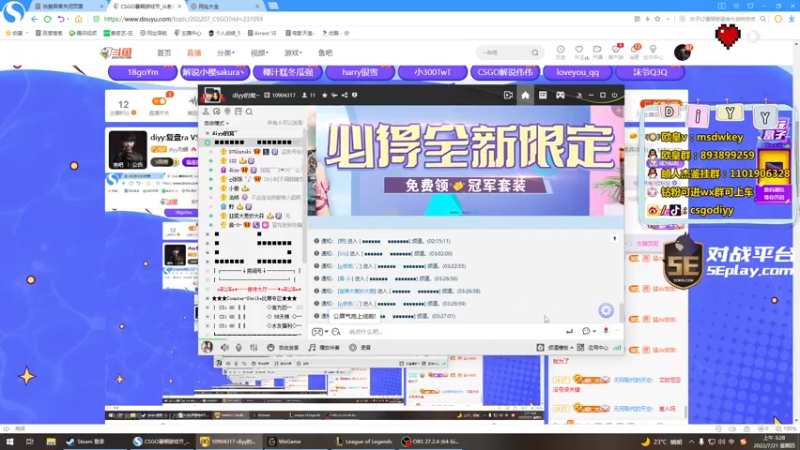The image size is (800, 450).
Task: Mute the YY speaker icon
Action: [x=224, y=347]
